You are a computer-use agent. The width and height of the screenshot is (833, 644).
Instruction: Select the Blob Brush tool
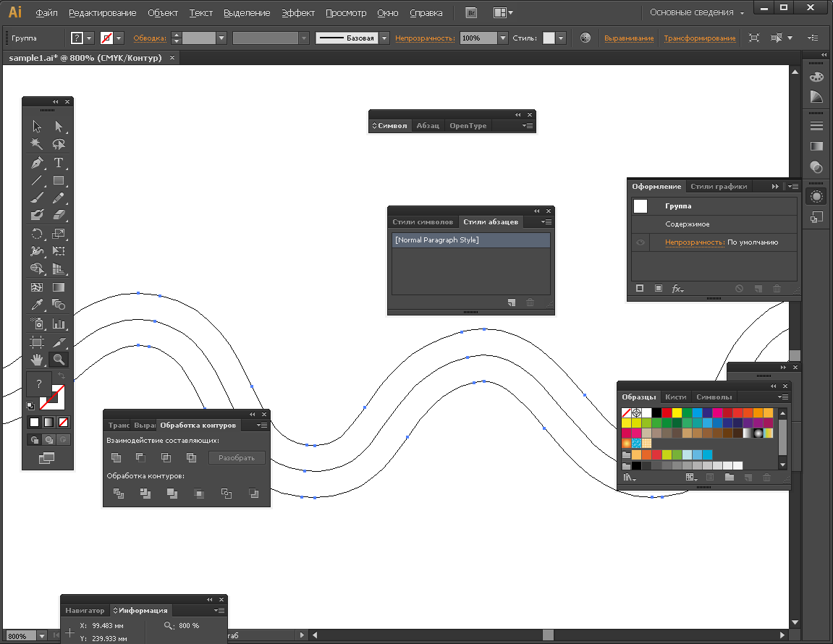pos(37,215)
